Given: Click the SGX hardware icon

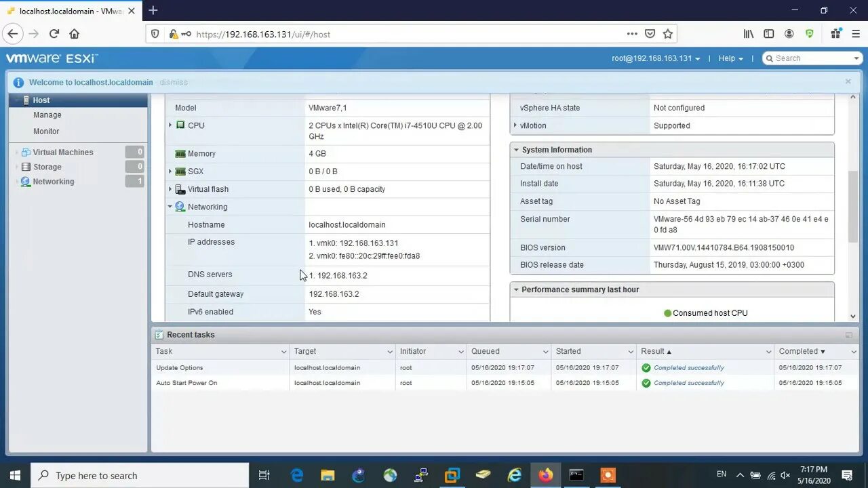Looking at the screenshot, I should coord(180,171).
